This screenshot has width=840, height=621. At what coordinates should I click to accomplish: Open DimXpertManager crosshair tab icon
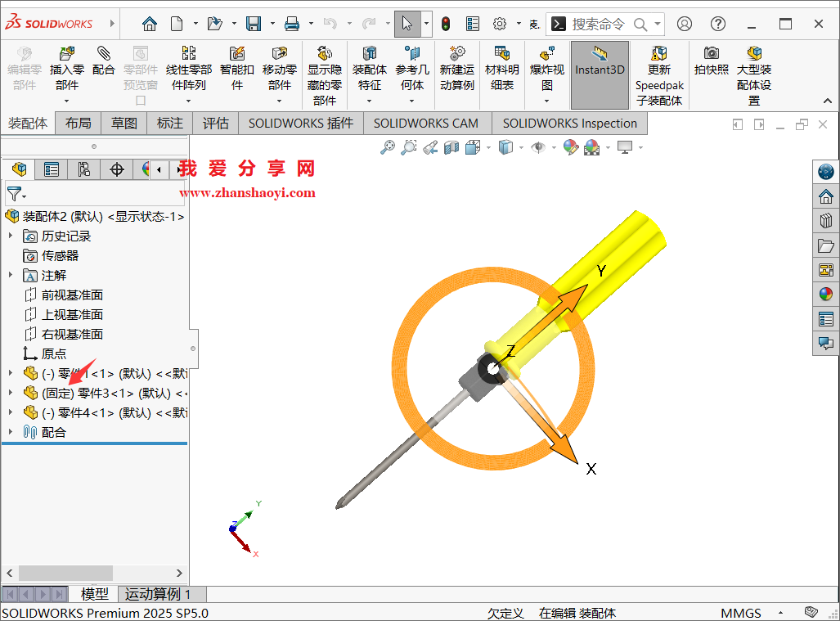click(117, 169)
